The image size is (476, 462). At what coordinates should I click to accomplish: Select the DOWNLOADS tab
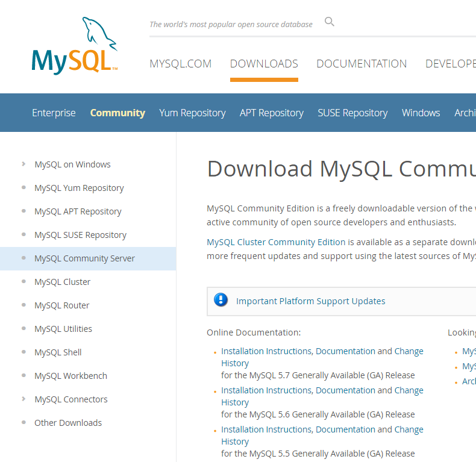[x=264, y=64]
